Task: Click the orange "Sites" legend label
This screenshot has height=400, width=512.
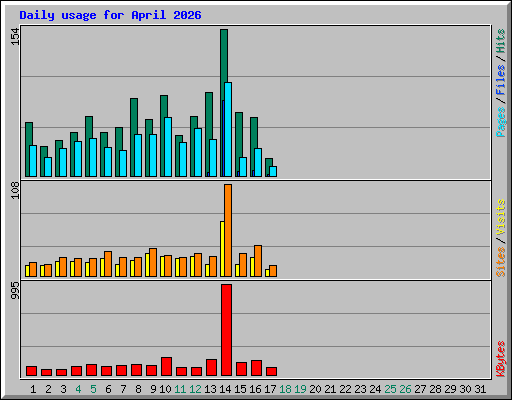Action: pyautogui.click(x=501, y=262)
